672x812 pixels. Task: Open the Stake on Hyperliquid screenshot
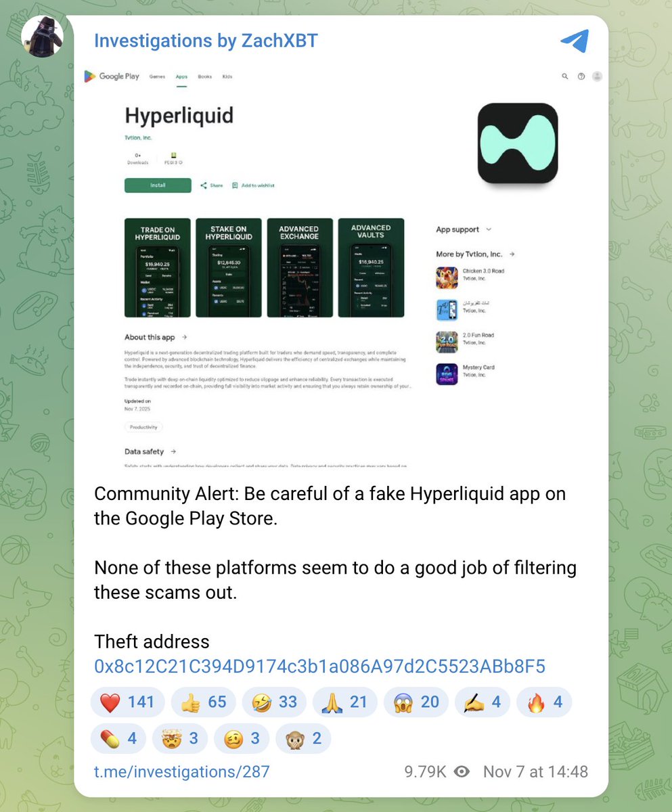228,267
